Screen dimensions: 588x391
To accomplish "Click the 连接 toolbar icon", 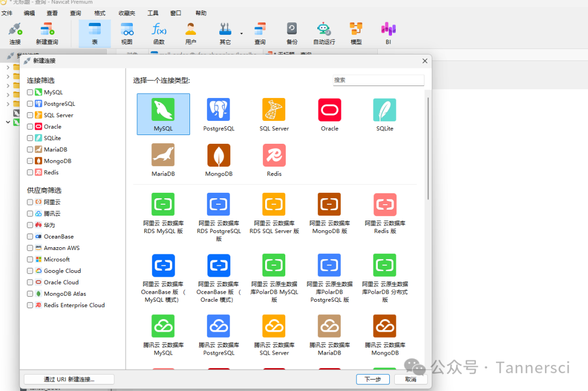I will tap(15, 33).
